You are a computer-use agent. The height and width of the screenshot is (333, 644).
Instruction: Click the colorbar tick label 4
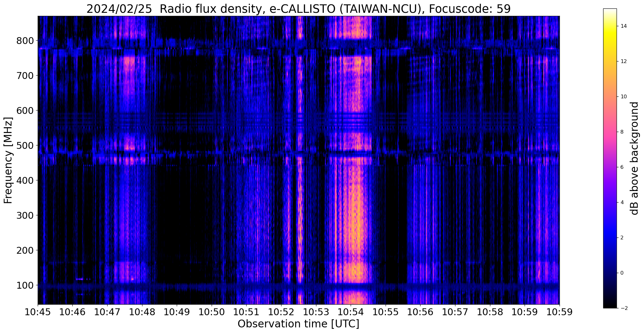(x=622, y=203)
